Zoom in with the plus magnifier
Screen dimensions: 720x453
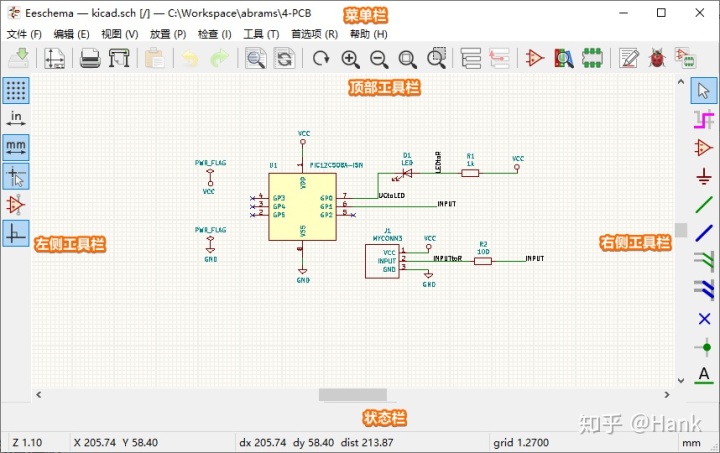pyautogui.click(x=350, y=59)
